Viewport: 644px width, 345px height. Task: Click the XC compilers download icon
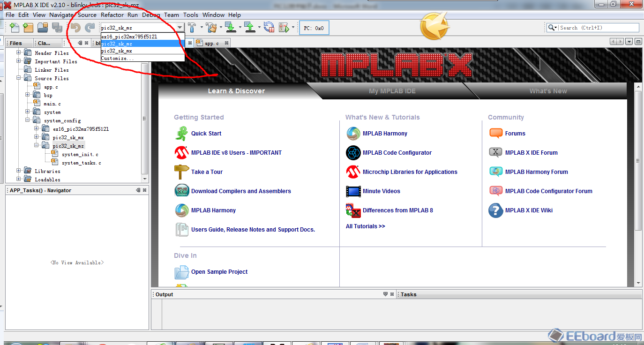click(x=181, y=191)
